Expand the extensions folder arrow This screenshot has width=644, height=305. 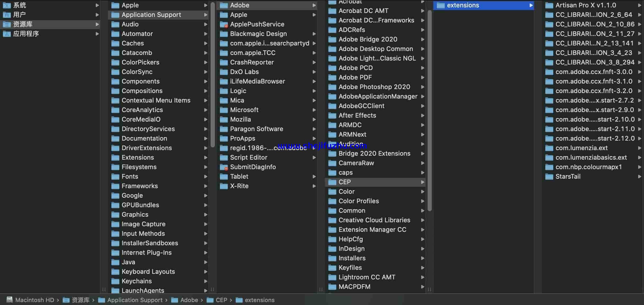531,5
